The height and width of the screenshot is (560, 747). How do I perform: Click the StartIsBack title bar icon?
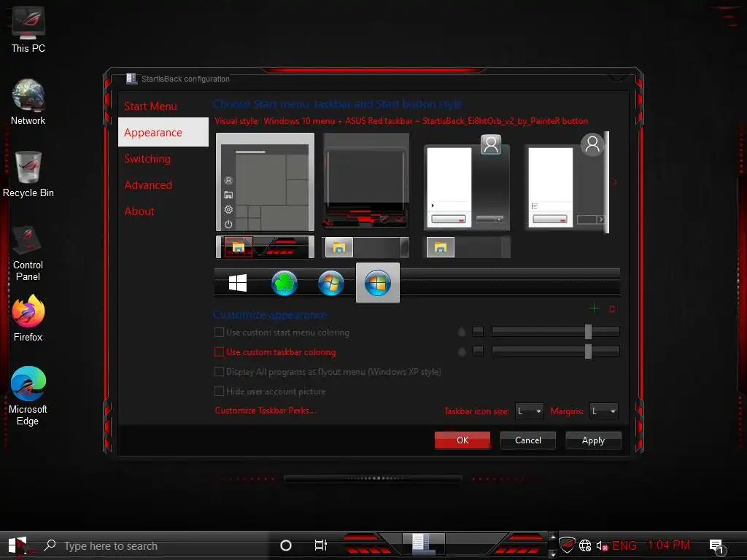[131, 79]
